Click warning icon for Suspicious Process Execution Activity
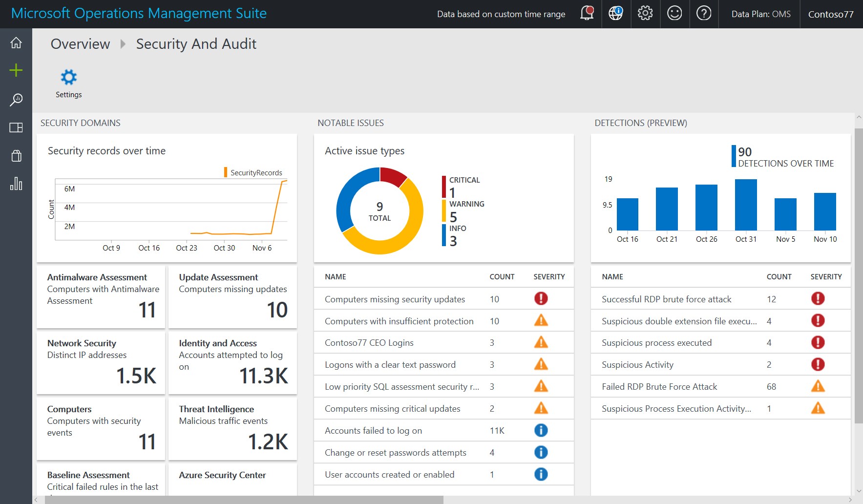Viewport: 863px width, 504px height. tap(818, 408)
